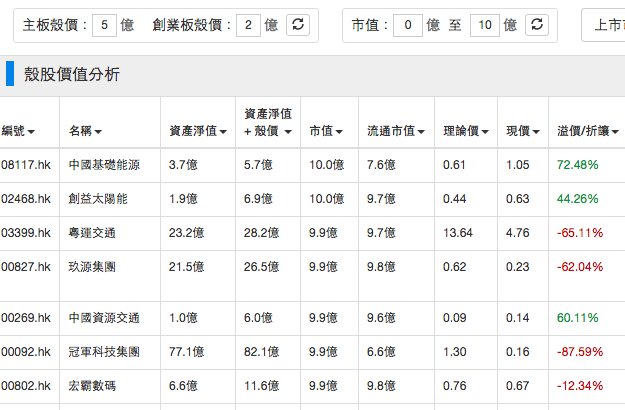Open 粵運交通 stock link
The width and height of the screenshot is (625, 410).
tap(92, 233)
